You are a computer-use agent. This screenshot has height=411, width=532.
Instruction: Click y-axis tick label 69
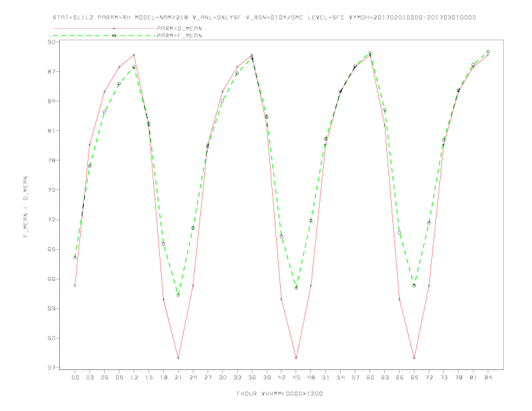point(51,249)
